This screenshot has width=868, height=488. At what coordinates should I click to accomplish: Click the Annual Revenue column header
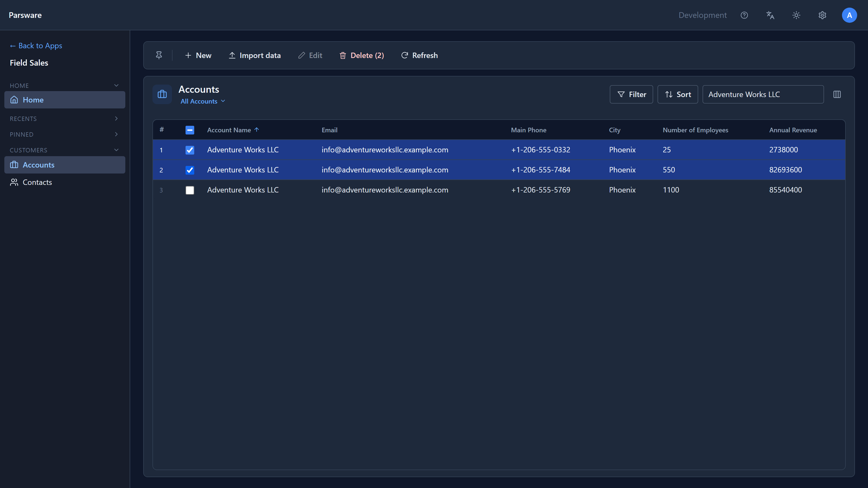tap(793, 130)
